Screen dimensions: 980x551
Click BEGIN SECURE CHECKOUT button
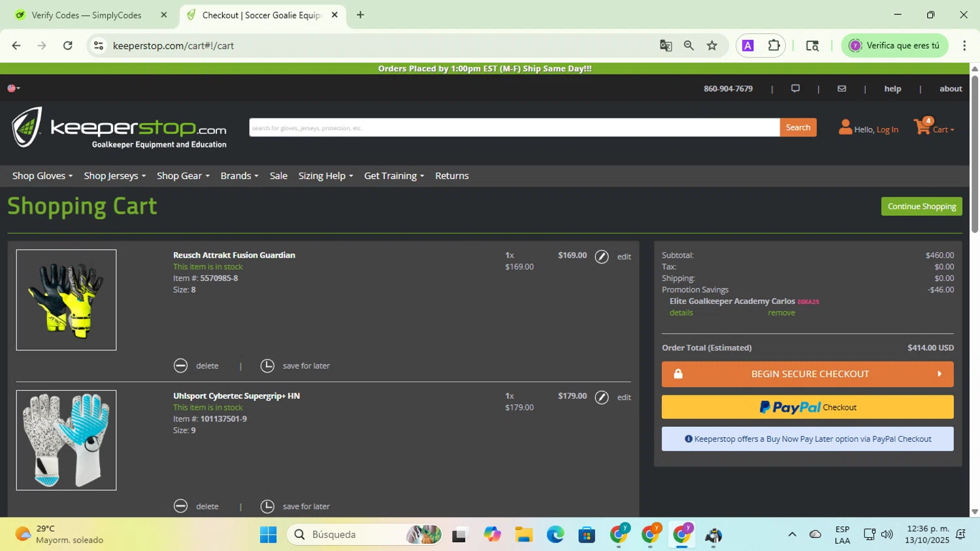pyautogui.click(x=808, y=375)
